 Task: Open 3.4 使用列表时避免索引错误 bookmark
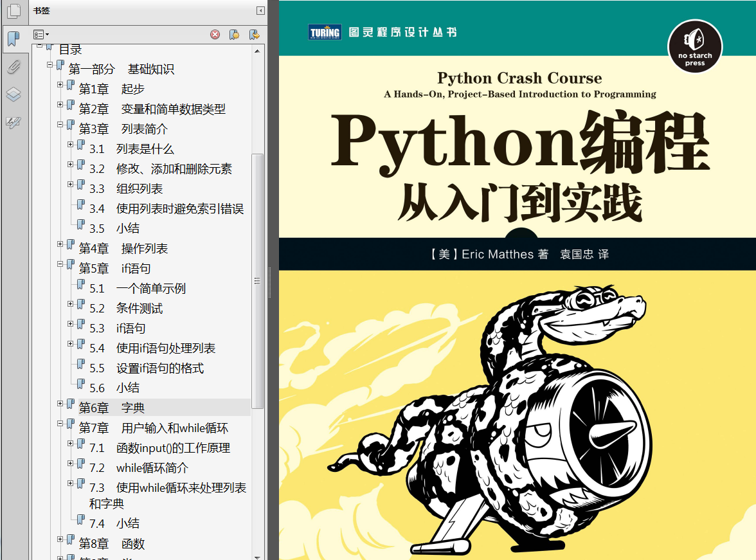(x=166, y=209)
